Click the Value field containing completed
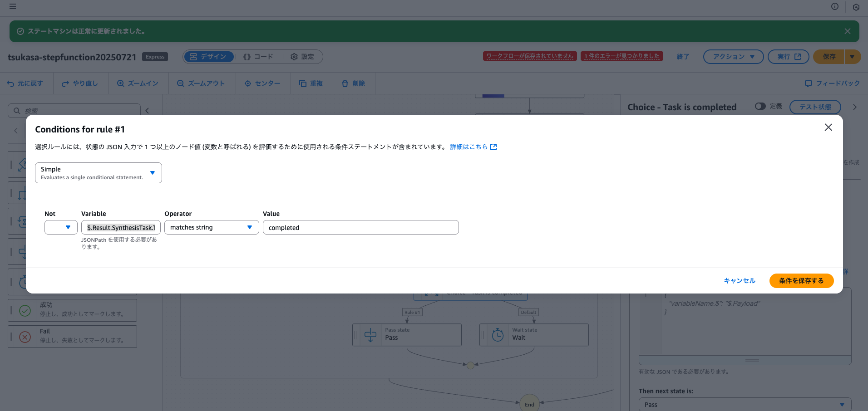Viewport: 868px width, 411px height. [x=361, y=227]
